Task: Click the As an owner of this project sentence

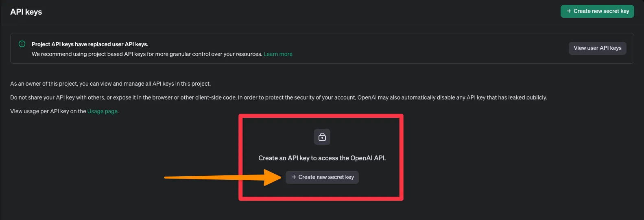Action: (x=110, y=84)
